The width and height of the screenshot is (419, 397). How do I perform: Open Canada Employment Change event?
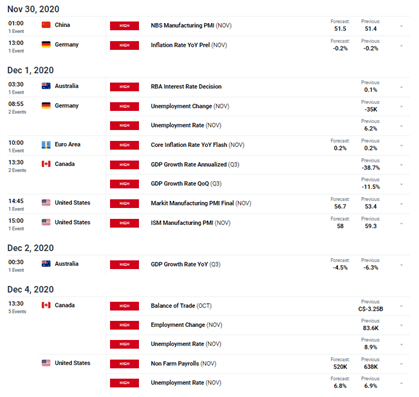point(186,325)
